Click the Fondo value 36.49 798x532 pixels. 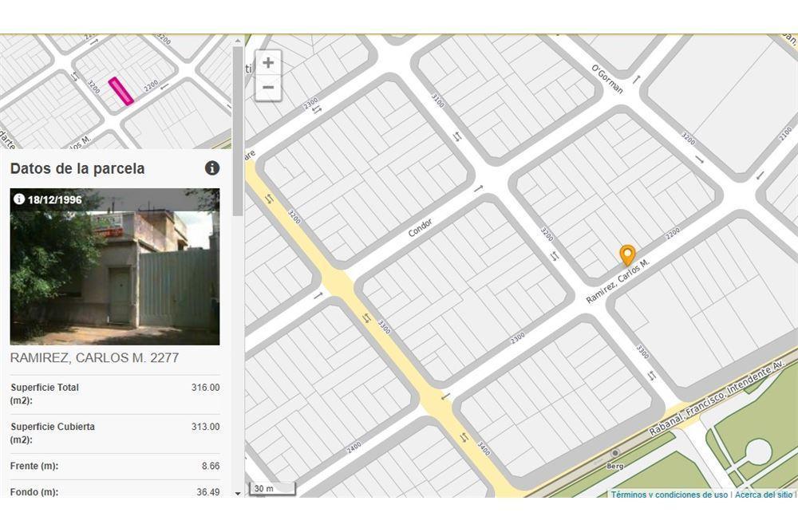208,492
